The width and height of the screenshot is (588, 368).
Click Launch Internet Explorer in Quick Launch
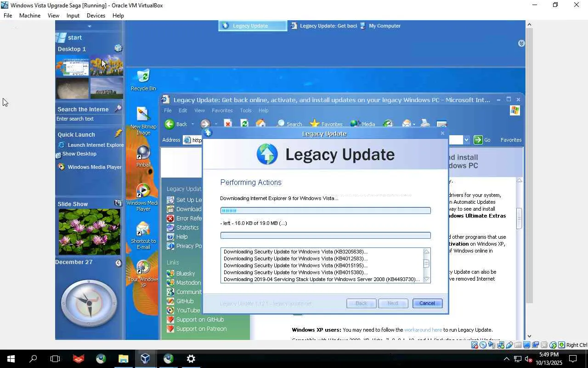(91, 145)
